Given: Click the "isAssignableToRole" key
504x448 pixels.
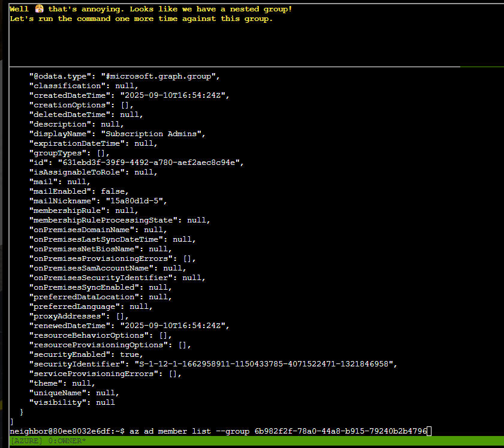Looking at the screenshot, I should 77,172.
